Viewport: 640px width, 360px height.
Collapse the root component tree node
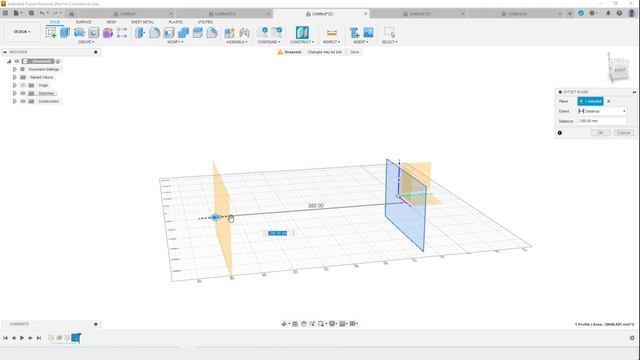tap(9, 61)
